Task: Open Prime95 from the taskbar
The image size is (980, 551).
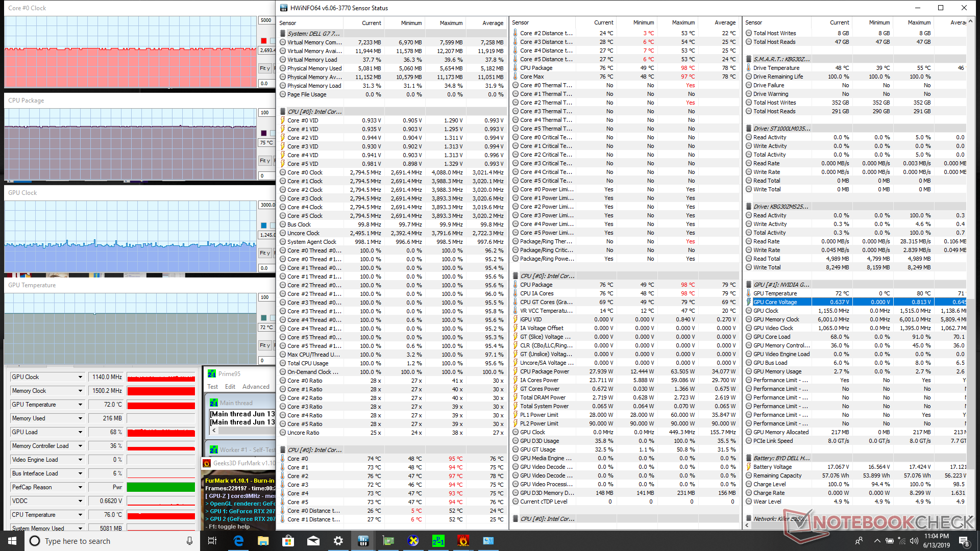Action: pos(438,541)
